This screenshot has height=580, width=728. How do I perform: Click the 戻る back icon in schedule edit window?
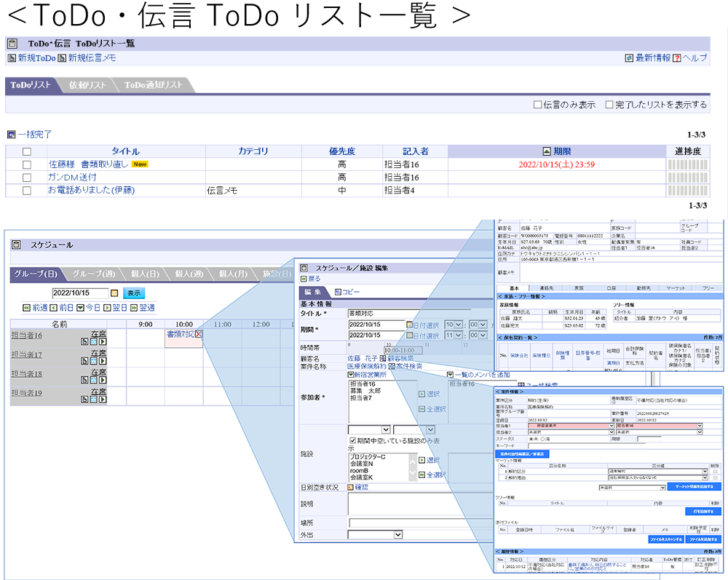click(304, 279)
